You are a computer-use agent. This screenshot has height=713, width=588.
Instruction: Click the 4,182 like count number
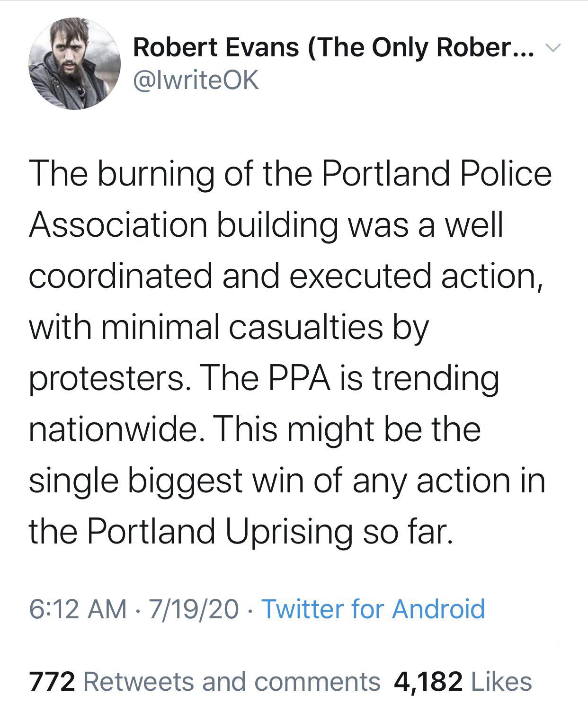tap(428, 682)
